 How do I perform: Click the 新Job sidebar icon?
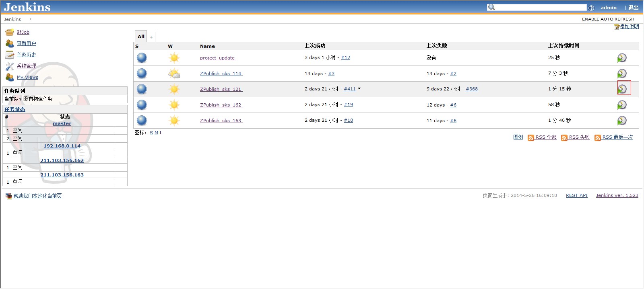10,32
